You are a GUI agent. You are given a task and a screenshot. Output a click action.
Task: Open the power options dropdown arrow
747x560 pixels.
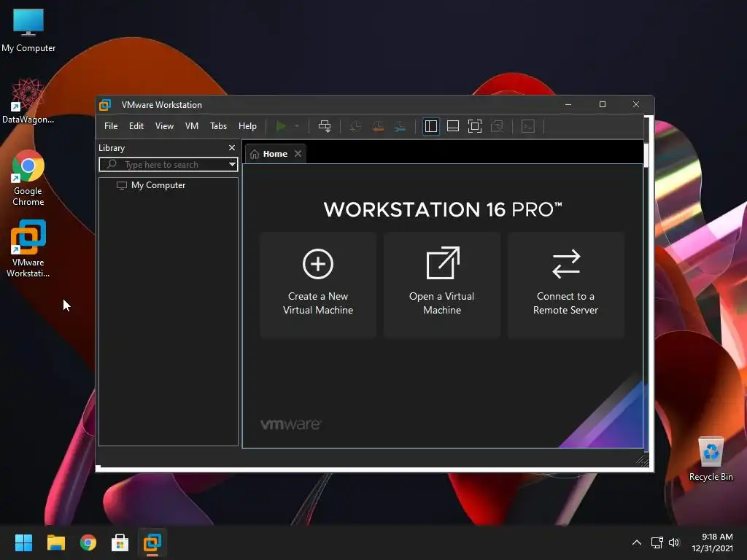pos(296,126)
